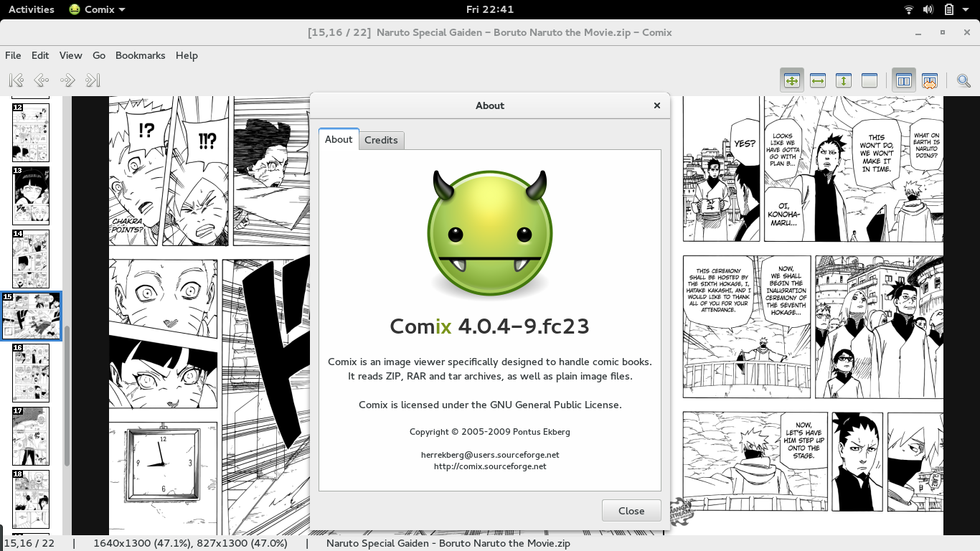Open the Bookmarks menu
This screenshot has height=551, width=980.
tap(141, 55)
